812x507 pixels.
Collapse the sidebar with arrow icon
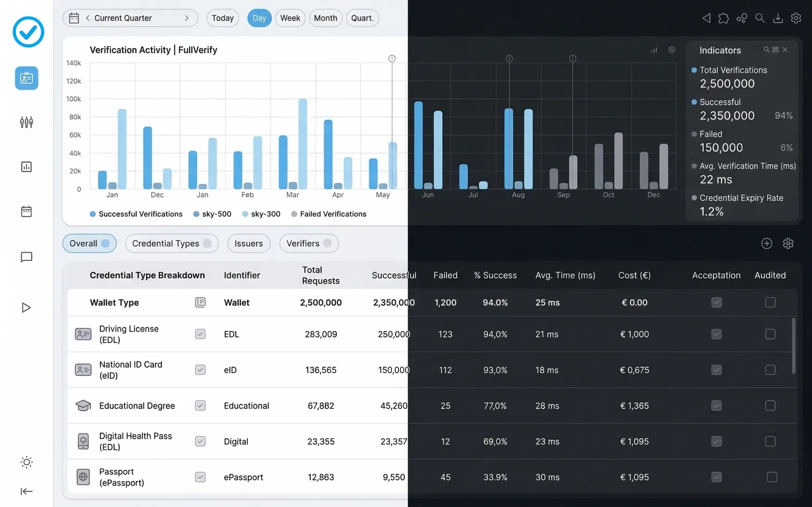(27, 491)
